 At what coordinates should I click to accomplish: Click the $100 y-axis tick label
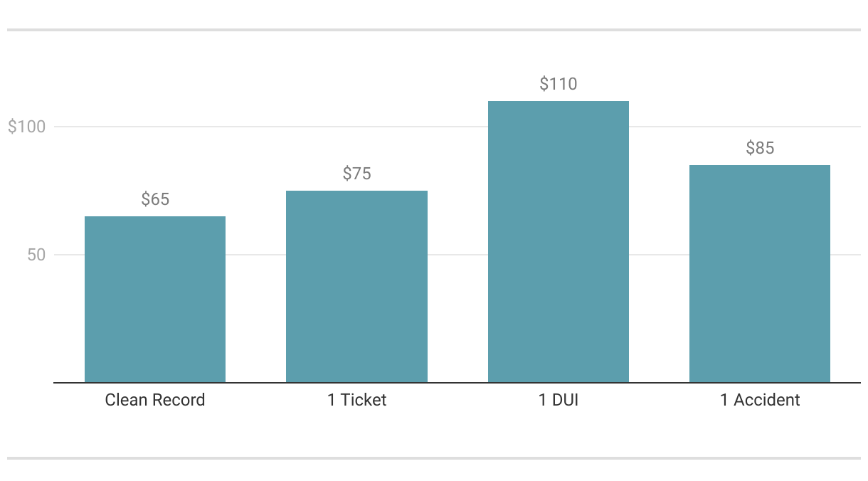coord(26,127)
